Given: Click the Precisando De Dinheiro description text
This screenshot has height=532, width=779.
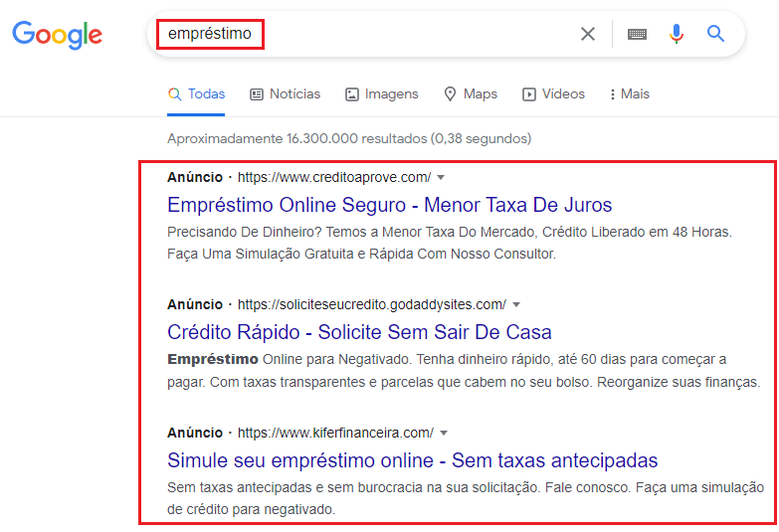Looking at the screenshot, I should (450, 243).
